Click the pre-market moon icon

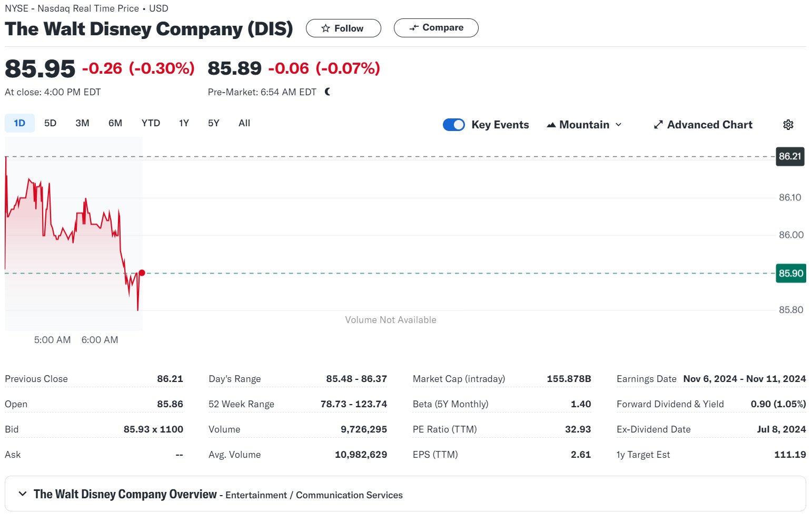pyautogui.click(x=328, y=92)
